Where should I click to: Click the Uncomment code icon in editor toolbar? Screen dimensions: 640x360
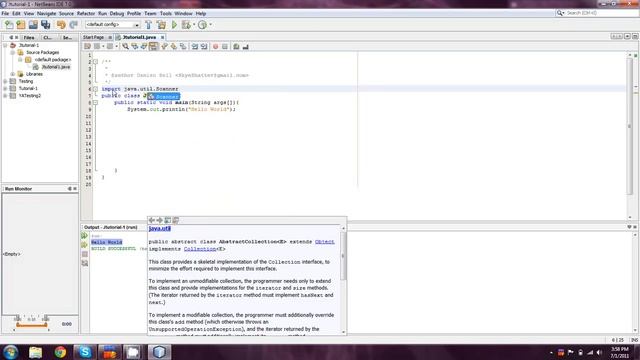245,47
